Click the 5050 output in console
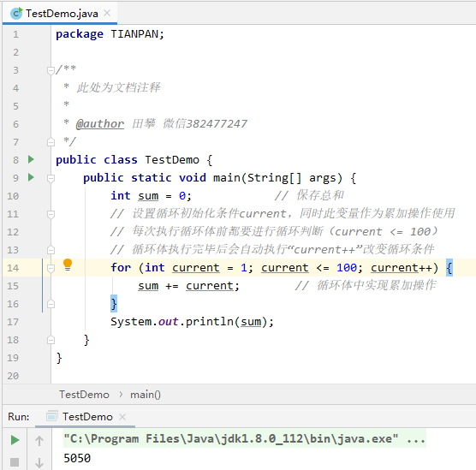 coord(77,458)
